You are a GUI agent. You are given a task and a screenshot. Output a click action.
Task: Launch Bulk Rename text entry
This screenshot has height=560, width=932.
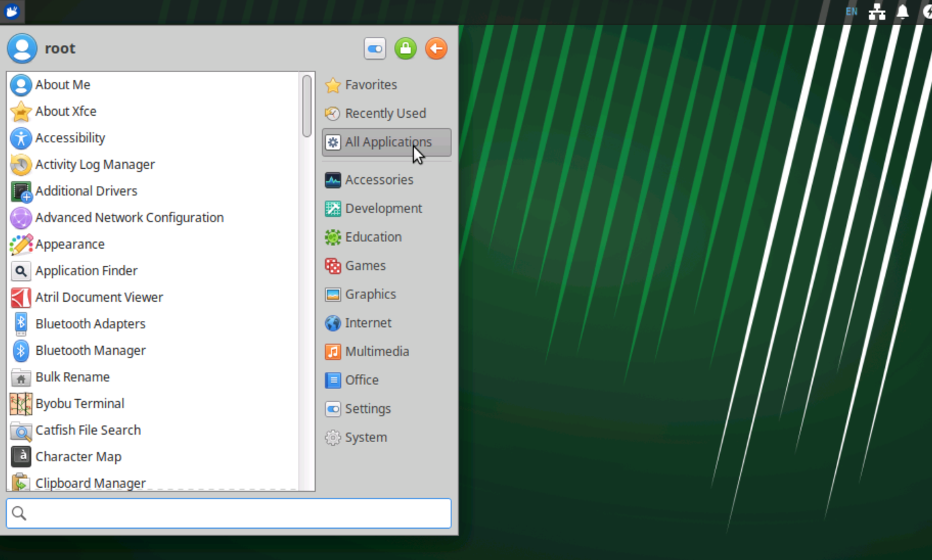[x=72, y=377]
